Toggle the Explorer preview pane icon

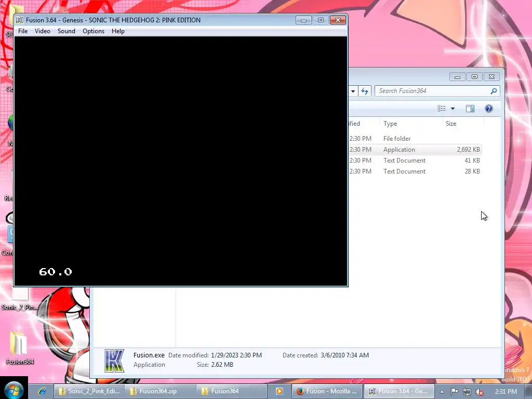[x=470, y=109]
